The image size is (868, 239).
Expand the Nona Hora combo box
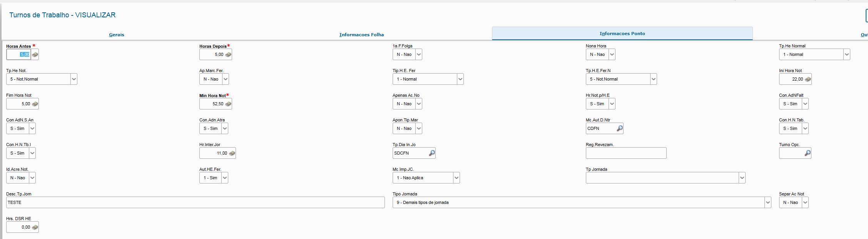click(612, 55)
